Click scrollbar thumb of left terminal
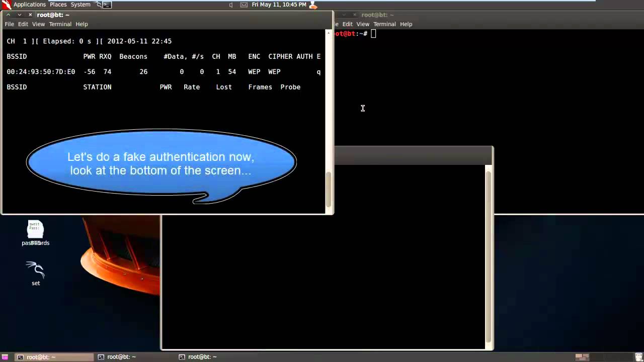Viewport: 644px width, 362px height. click(x=329, y=190)
